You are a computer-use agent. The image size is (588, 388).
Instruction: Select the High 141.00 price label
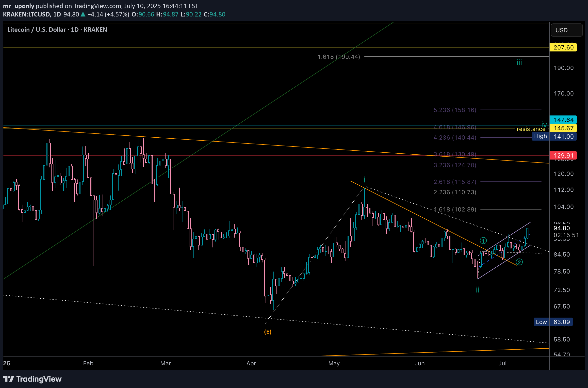click(x=554, y=136)
